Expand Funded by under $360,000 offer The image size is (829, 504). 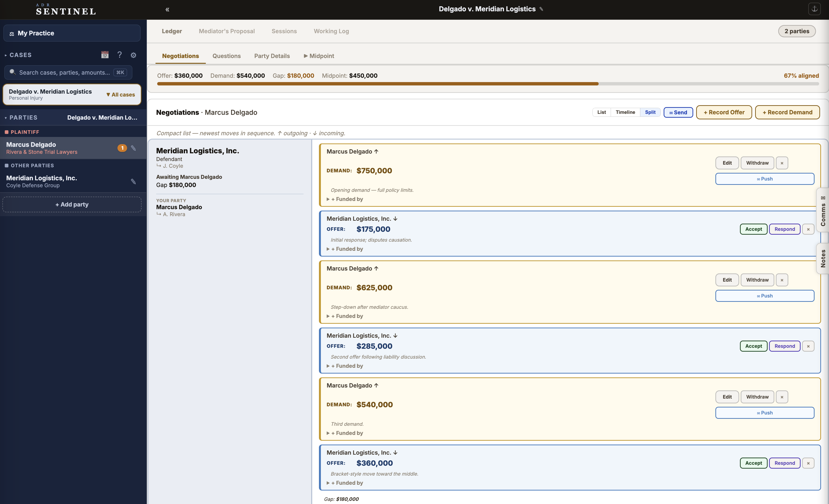click(x=344, y=483)
